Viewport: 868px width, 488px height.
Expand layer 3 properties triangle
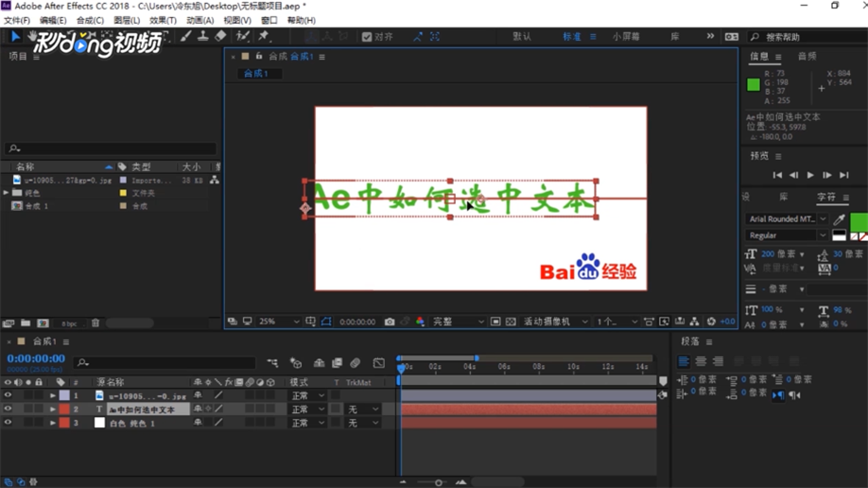pos(53,422)
